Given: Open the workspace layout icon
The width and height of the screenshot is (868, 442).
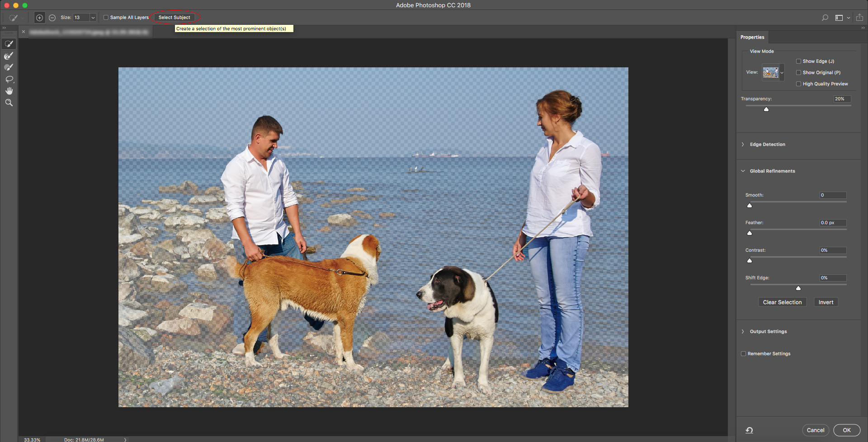Looking at the screenshot, I should click(839, 18).
